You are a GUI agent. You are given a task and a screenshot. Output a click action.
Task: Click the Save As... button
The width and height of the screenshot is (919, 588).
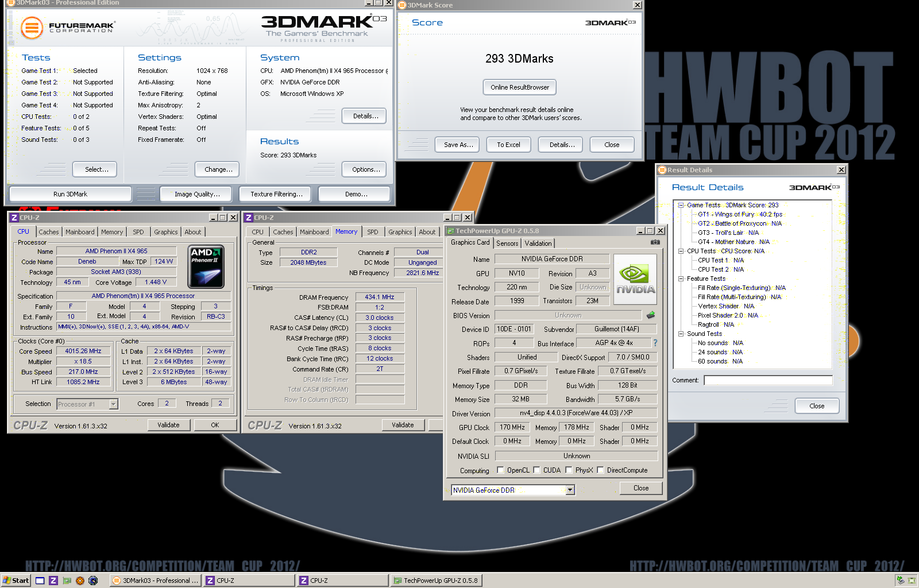(458, 145)
